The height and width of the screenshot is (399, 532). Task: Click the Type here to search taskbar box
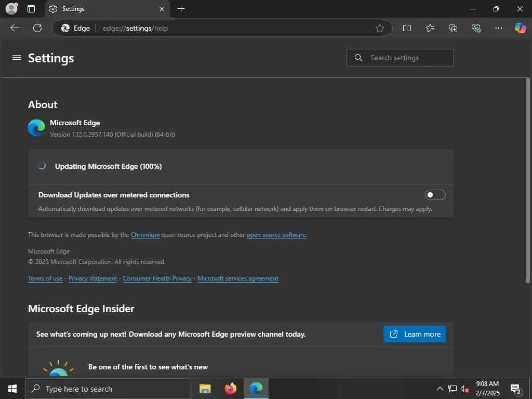108,389
